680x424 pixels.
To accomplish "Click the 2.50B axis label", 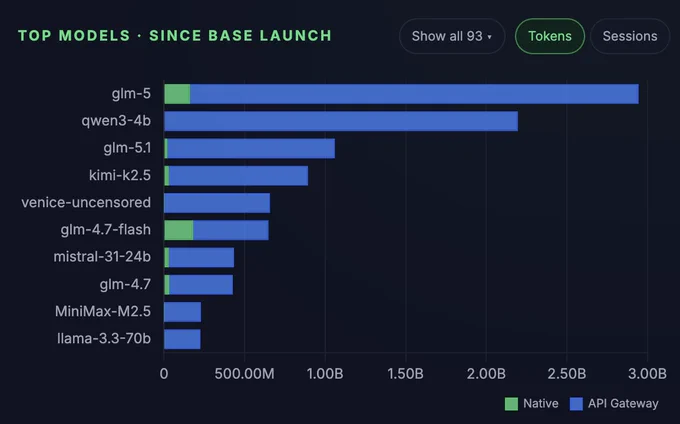I will tap(566, 374).
